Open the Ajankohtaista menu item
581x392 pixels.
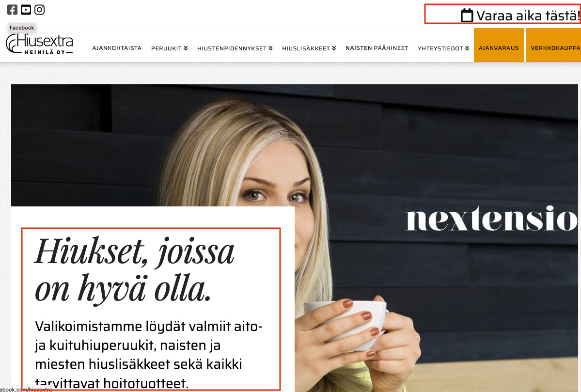(x=117, y=48)
